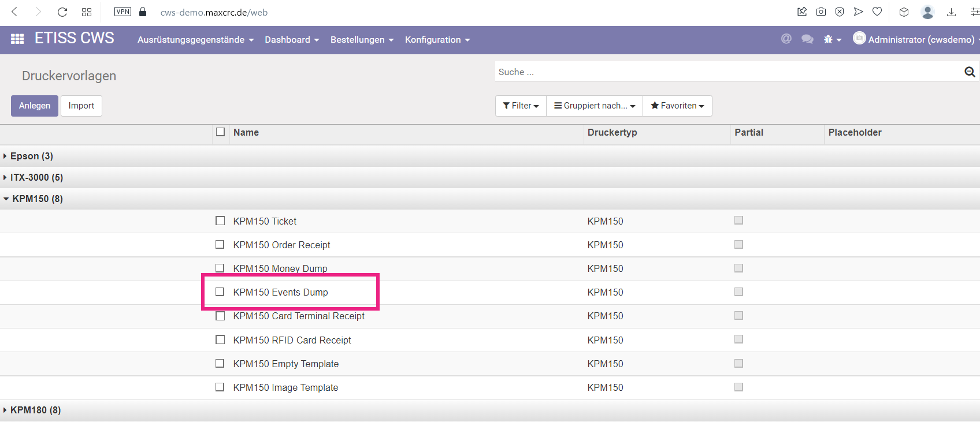Open the Konfiguration menu
980x422 pixels.
coord(437,40)
